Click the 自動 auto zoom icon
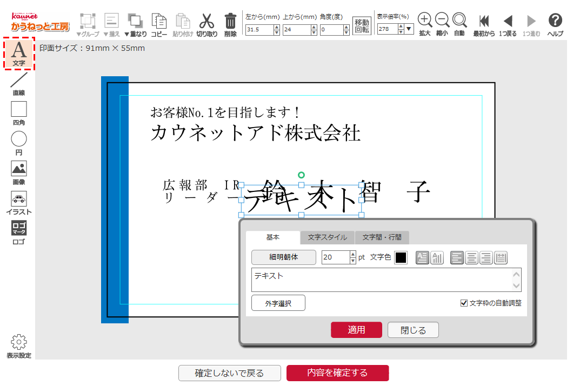The image size is (573, 392). (459, 24)
